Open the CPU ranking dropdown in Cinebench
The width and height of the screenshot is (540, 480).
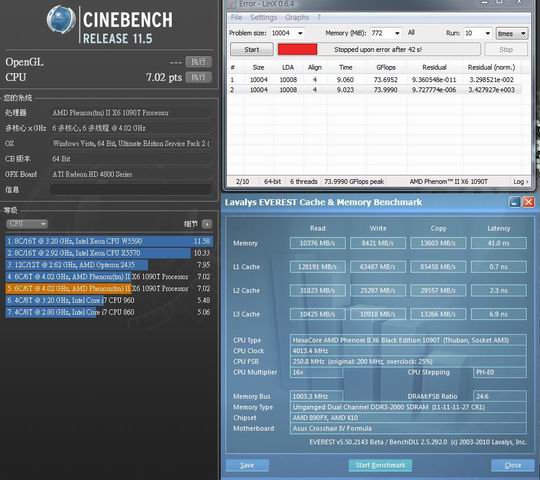pyautogui.click(x=27, y=224)
